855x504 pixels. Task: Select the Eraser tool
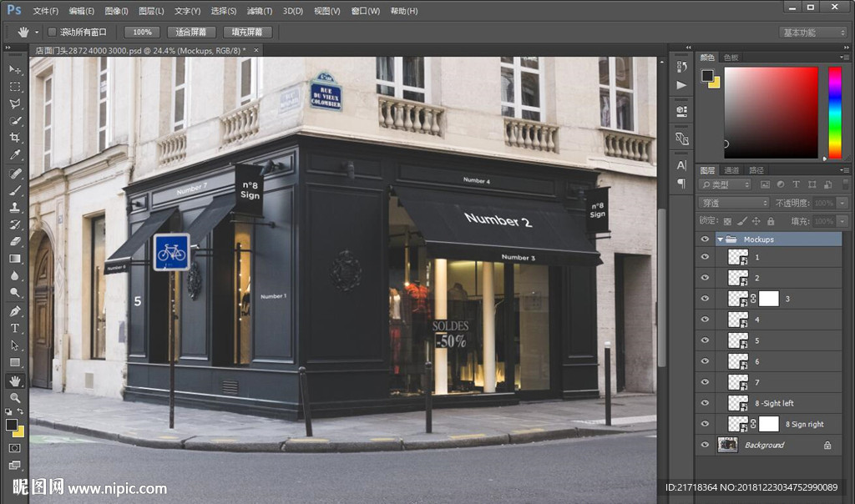click(x=15, y=241)
